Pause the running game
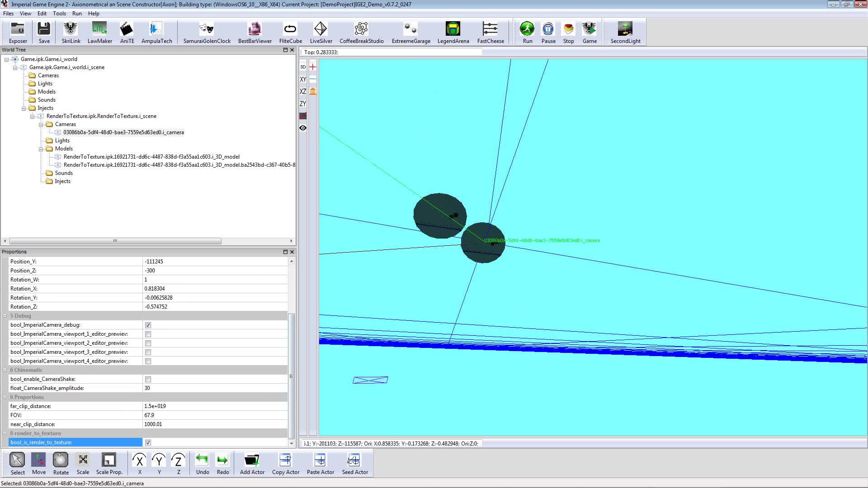The image size is (868, 488). (548, 33)
